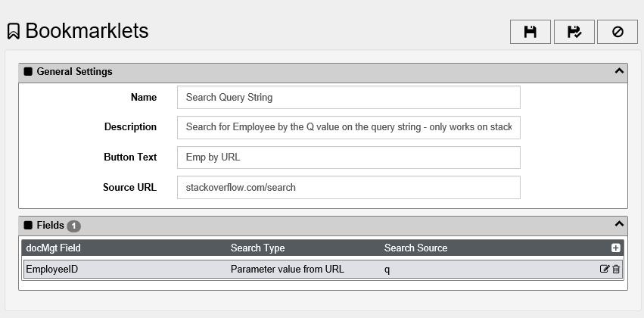Viewport: 644px width, 318px height.
Task: Collapse the General Settings section
Action: (x=619, y=71)
